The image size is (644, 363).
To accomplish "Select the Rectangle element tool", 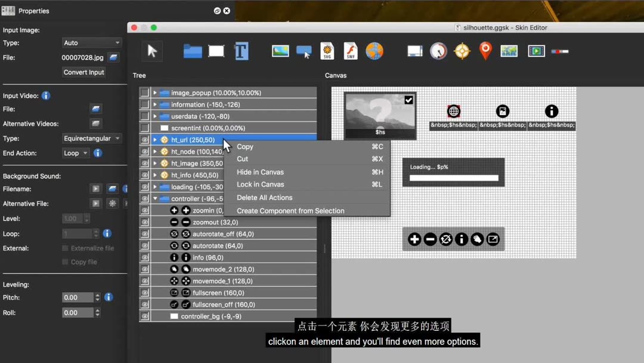I will click(216, 51).
